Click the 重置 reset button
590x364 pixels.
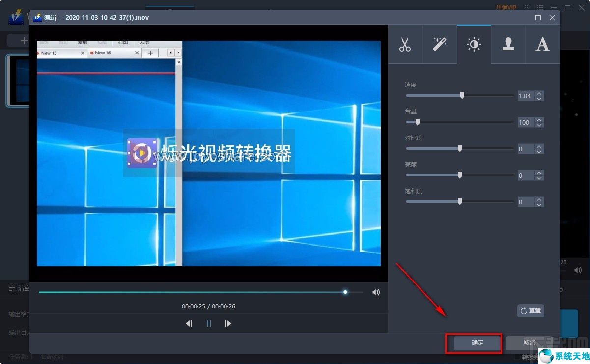(531, 310)
